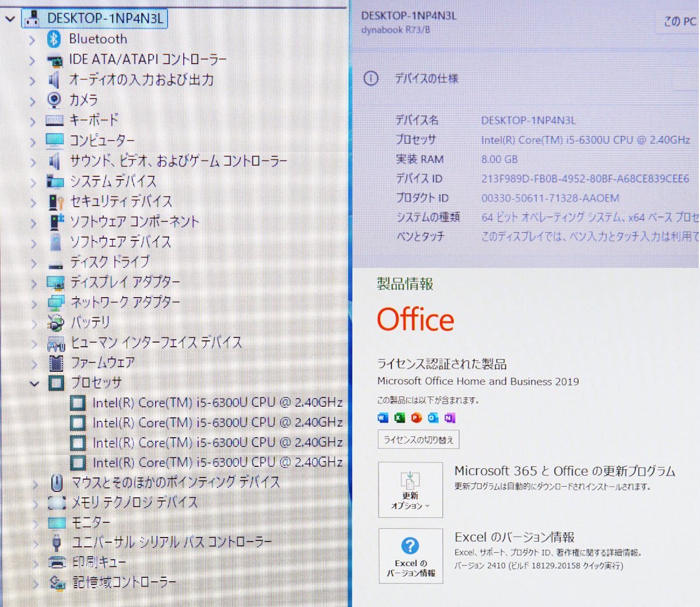Click the バッテリ battery icon
The image size is (700, 607).
tap(56, 323)
